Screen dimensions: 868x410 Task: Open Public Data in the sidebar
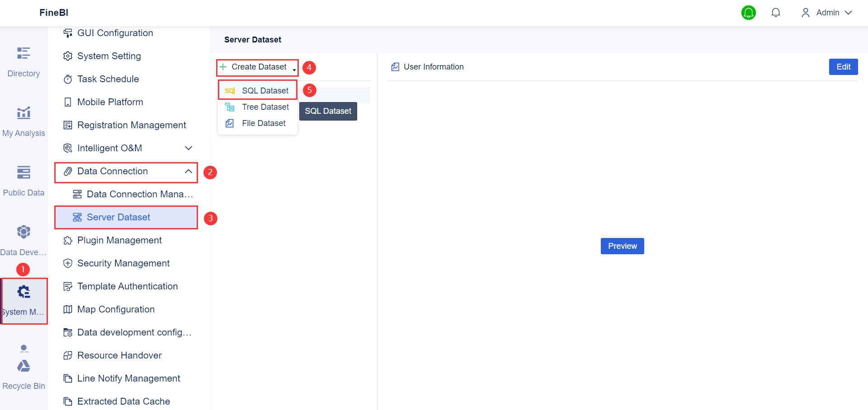pyautogui.click(x=24, y=180)
